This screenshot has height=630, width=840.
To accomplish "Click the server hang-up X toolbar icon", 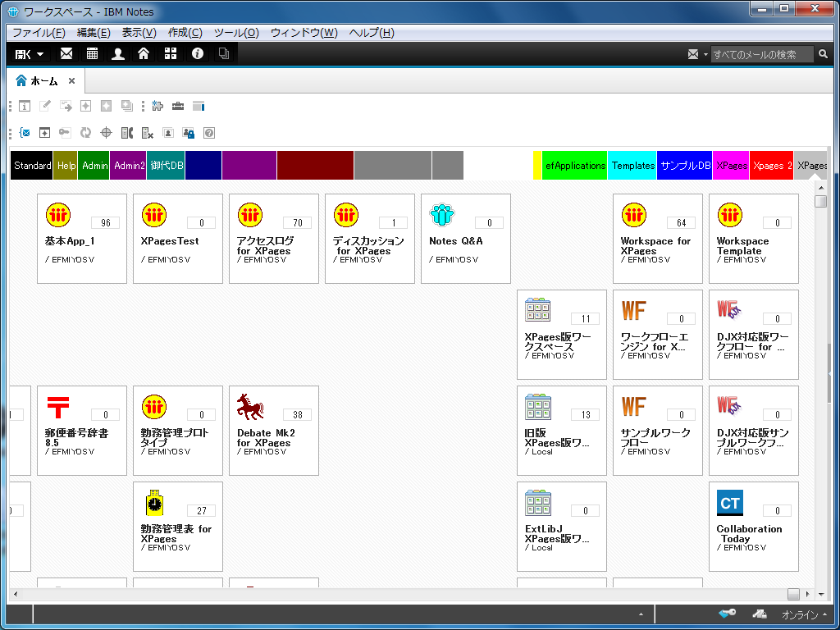I will tap(148, 133).
